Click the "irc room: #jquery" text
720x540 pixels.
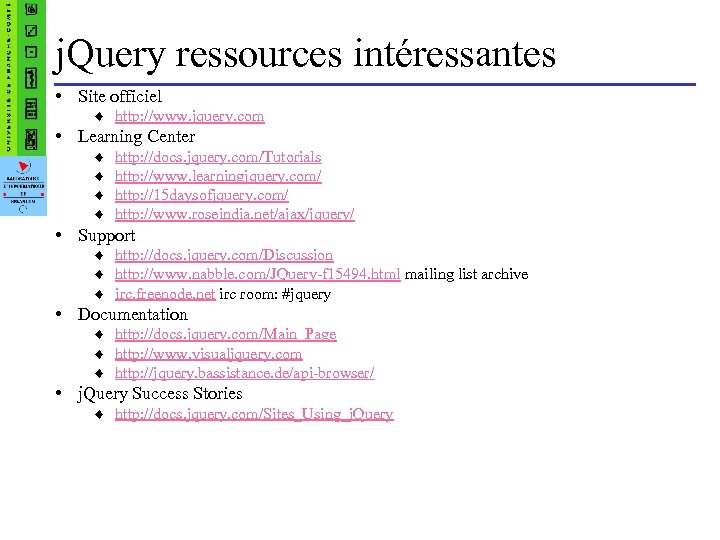[x=275, y=294]
